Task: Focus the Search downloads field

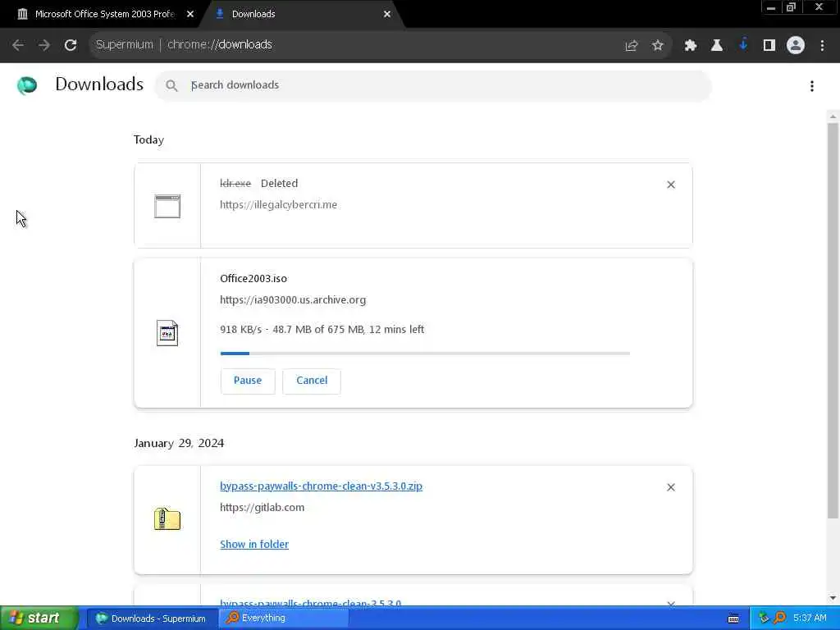Action: 433,85
